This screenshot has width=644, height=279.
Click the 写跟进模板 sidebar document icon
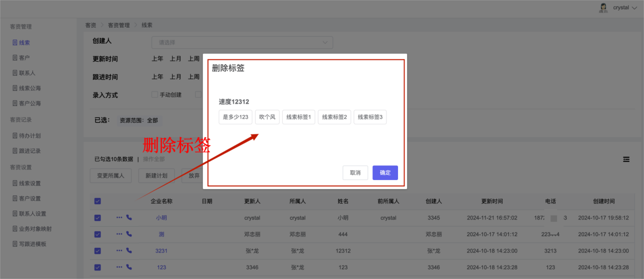(15, 244)
